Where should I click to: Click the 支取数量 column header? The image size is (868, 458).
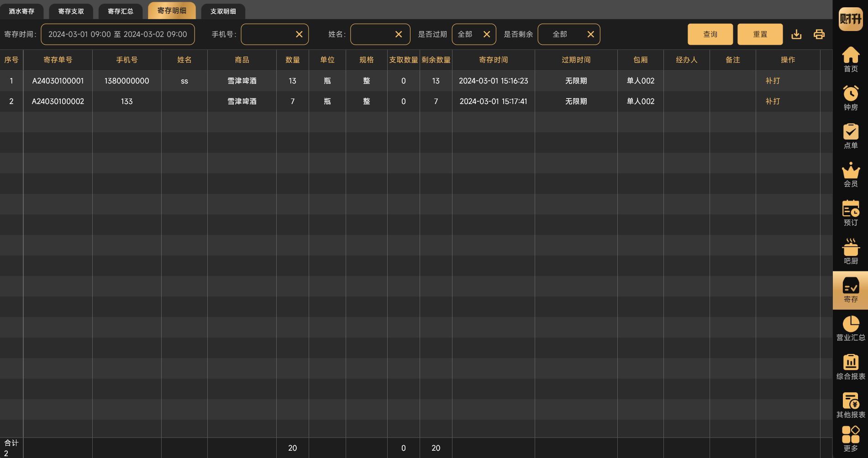404,60
